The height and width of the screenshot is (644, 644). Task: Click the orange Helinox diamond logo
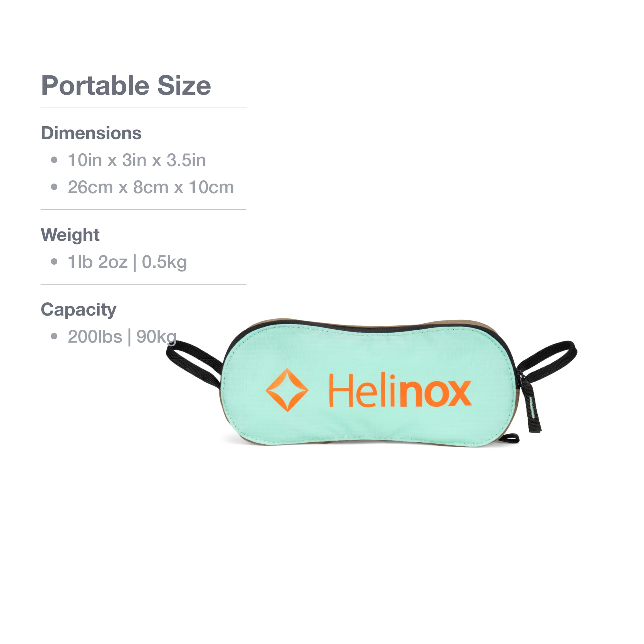point(287,390)
